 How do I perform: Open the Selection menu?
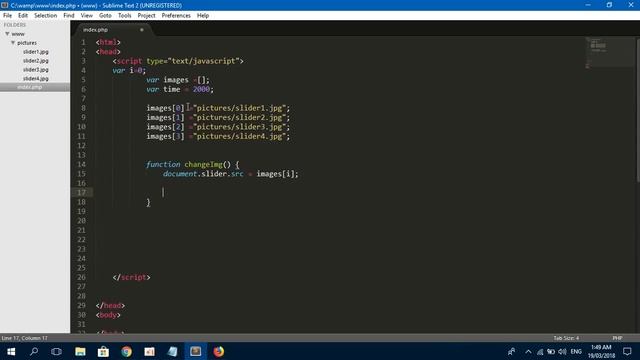point(45,16)
